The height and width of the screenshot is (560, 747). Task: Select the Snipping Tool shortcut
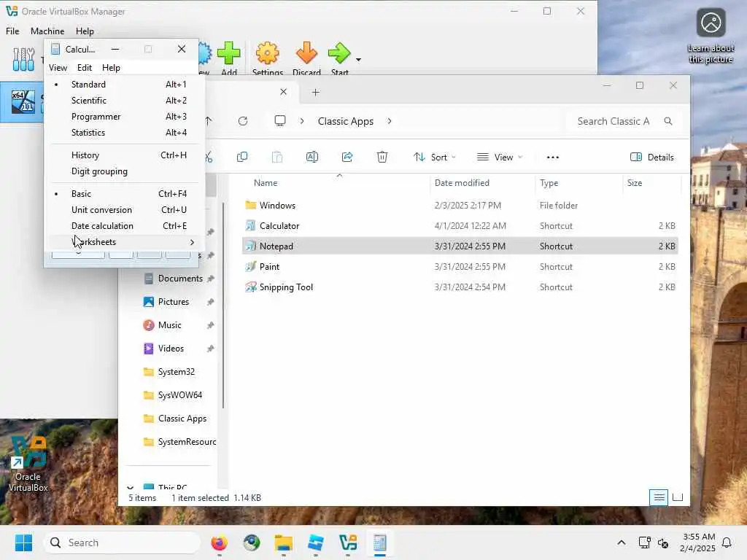pos(460,287)
